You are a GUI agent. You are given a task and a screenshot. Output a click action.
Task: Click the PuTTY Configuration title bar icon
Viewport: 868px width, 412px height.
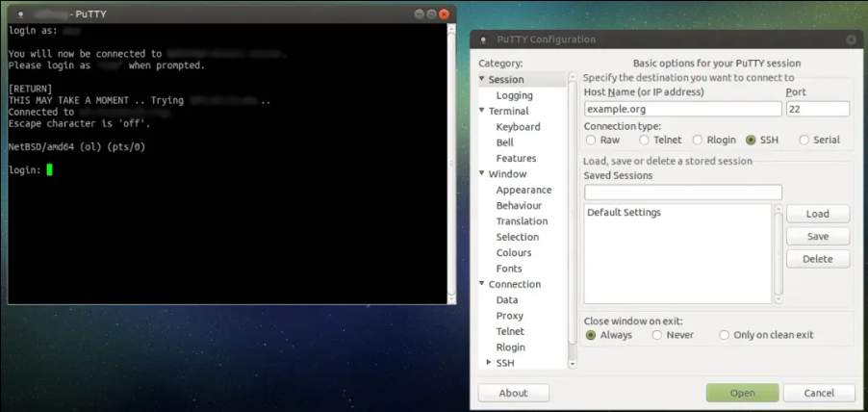point(483,39)
